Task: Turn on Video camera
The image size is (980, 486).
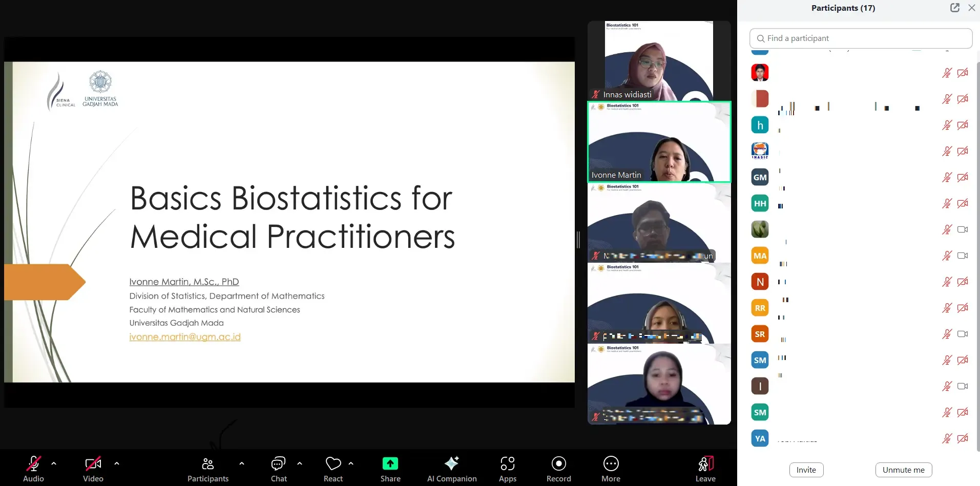Action: click(93, 464)
